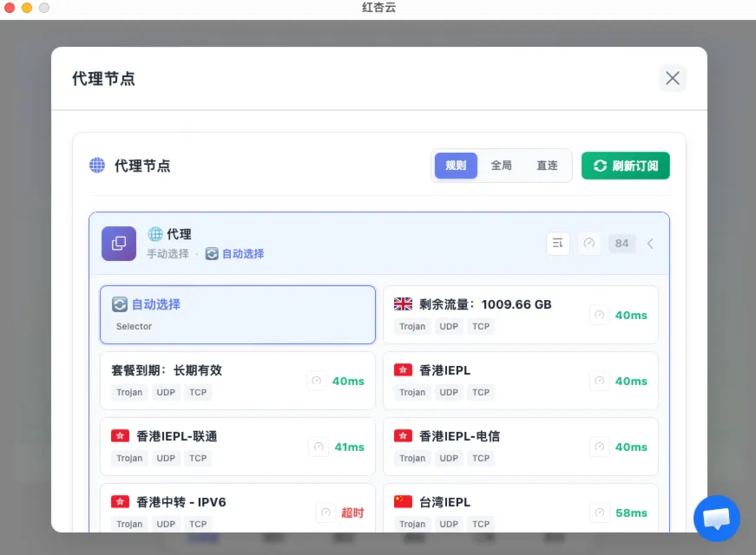The image size is (756, 555).
Task: Switch to 规则 rule mode
Action: [456, 166]
